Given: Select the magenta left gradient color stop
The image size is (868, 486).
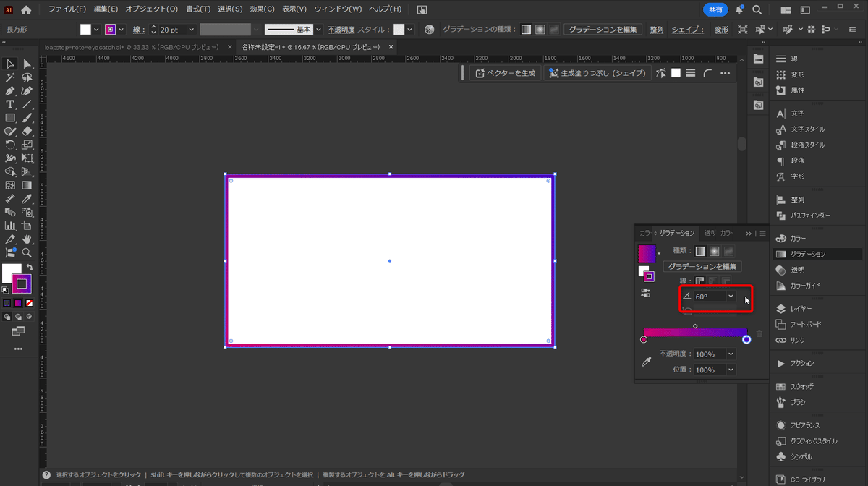Looking at the screenshot, I should [x=644, y=339].
